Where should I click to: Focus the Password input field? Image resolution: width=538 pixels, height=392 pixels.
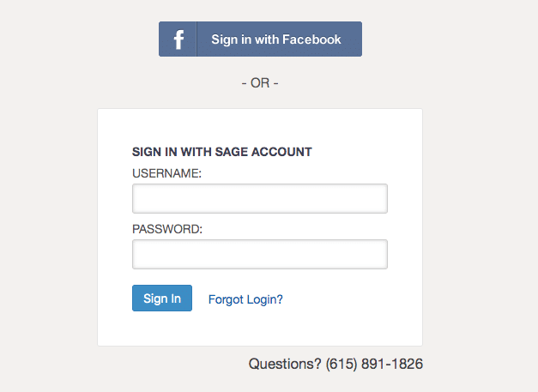[x=260, y=254]
